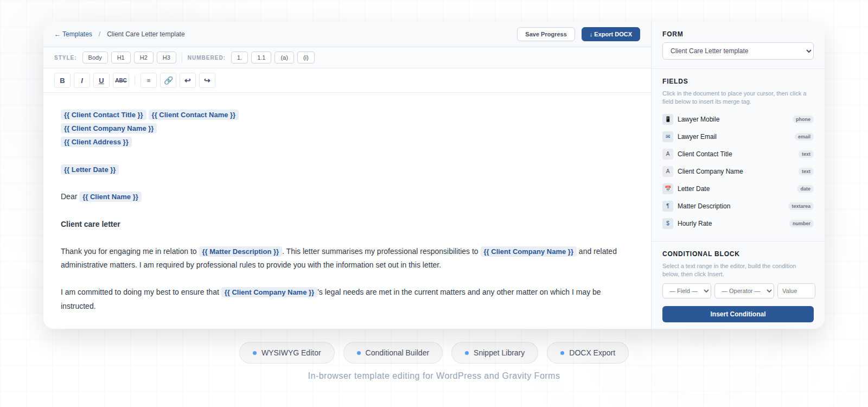Apply H2 heading style
Image resolution: width=868 pixels, height=407 pixels.
click(x=144, y=58)
